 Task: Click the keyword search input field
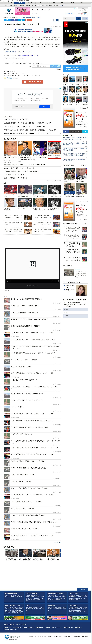click(69, 18)
